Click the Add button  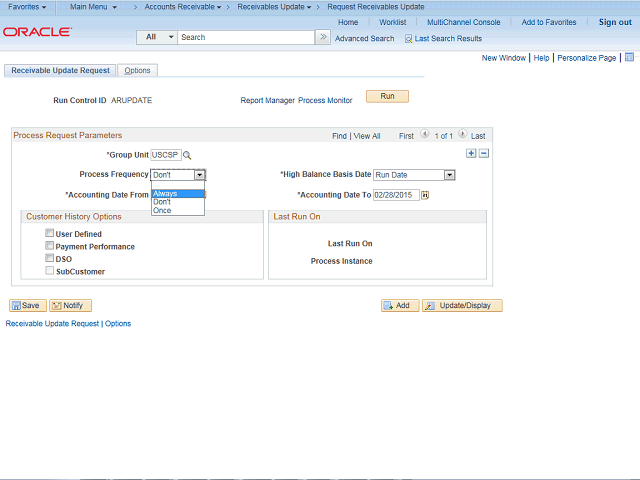(400, 305)
